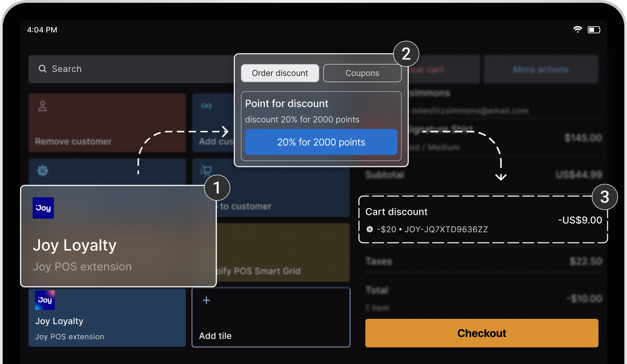The image size is (627, 364).
Task: Click the Joy logo in bottom tile
Action: tap(45, 300)
